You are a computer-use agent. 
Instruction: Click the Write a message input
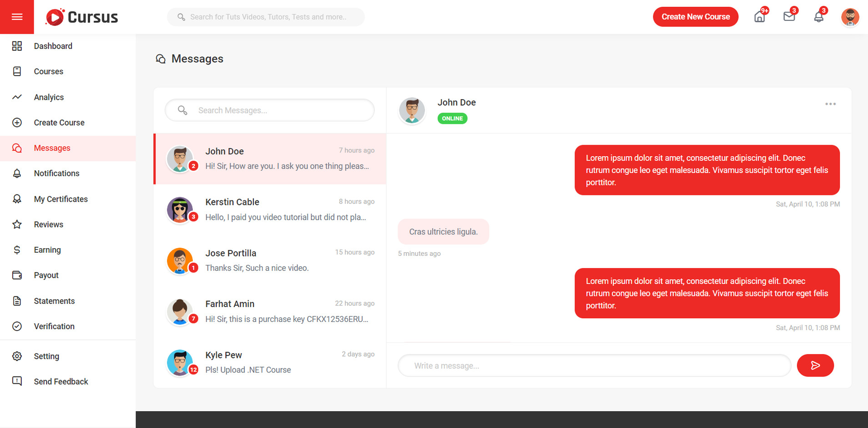[x=594, y=366]
